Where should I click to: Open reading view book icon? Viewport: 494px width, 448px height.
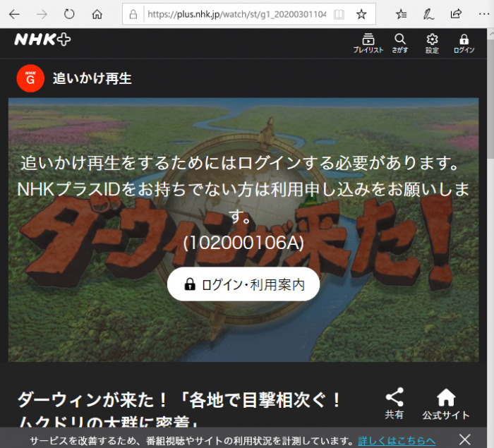click(339, 14)
